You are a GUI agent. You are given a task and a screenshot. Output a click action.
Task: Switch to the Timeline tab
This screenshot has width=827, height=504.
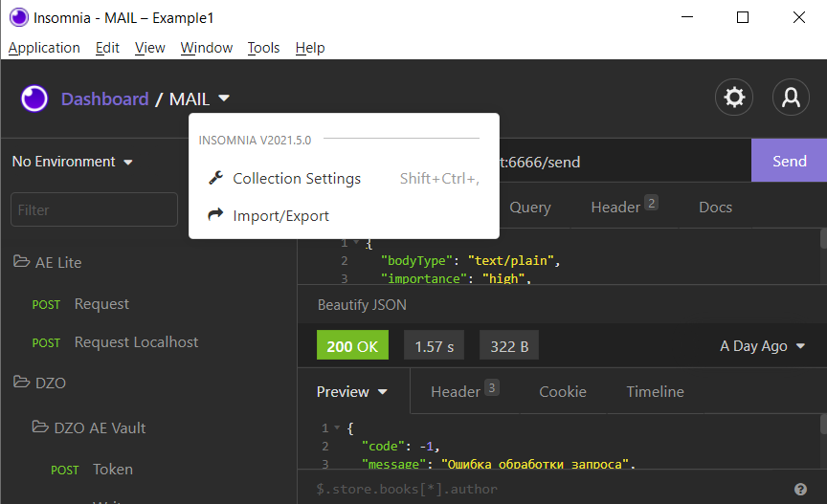pyautogui.click(x=655, y=391)
